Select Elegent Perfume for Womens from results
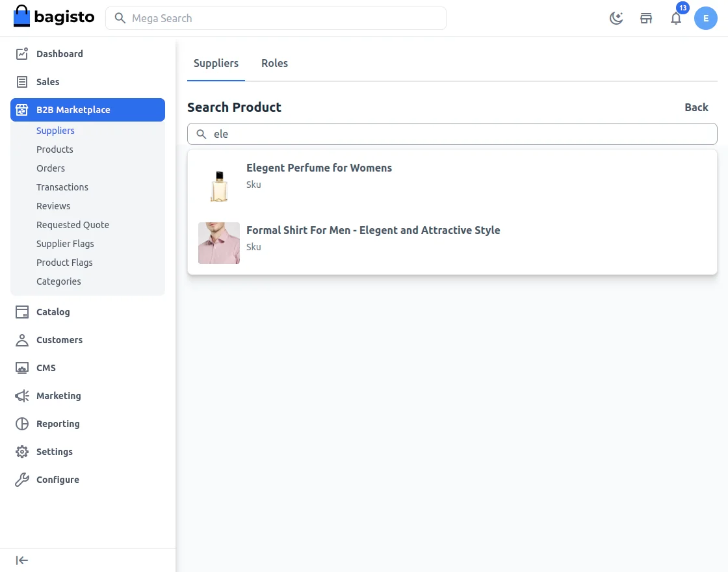This screenshot has height=572, width=728. click(319, 168)
